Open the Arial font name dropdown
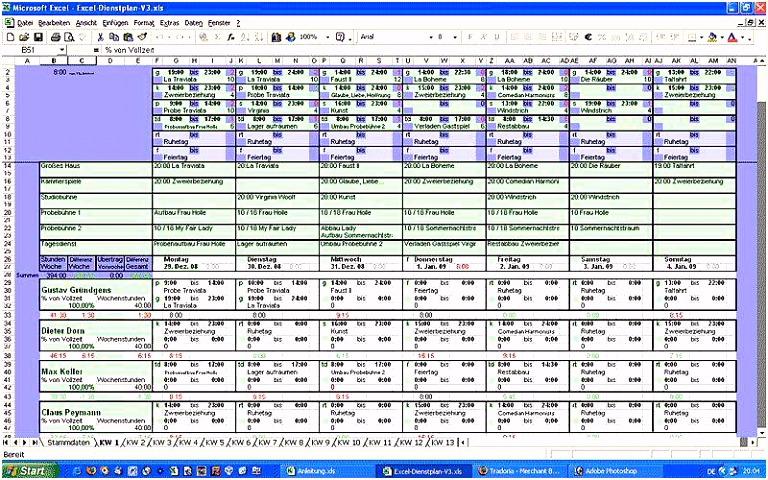Viewport: 768px width, 480px height. (431, 37)
